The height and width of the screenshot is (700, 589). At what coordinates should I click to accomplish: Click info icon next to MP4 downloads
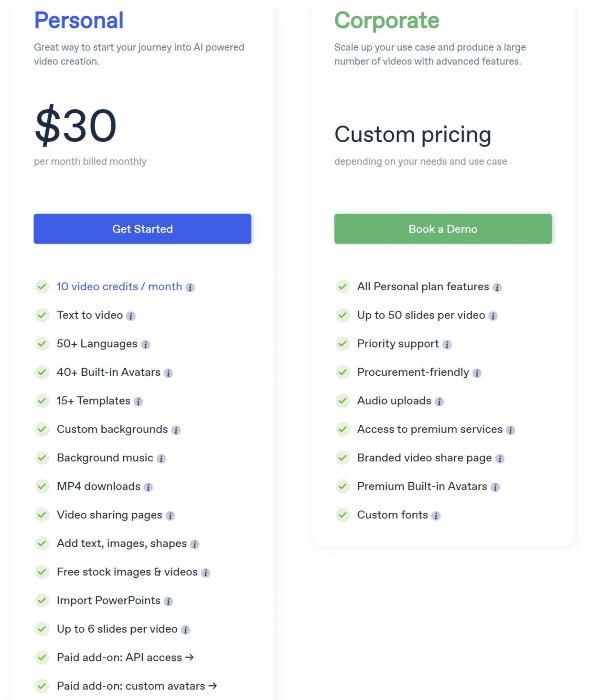tap(148, 488)
